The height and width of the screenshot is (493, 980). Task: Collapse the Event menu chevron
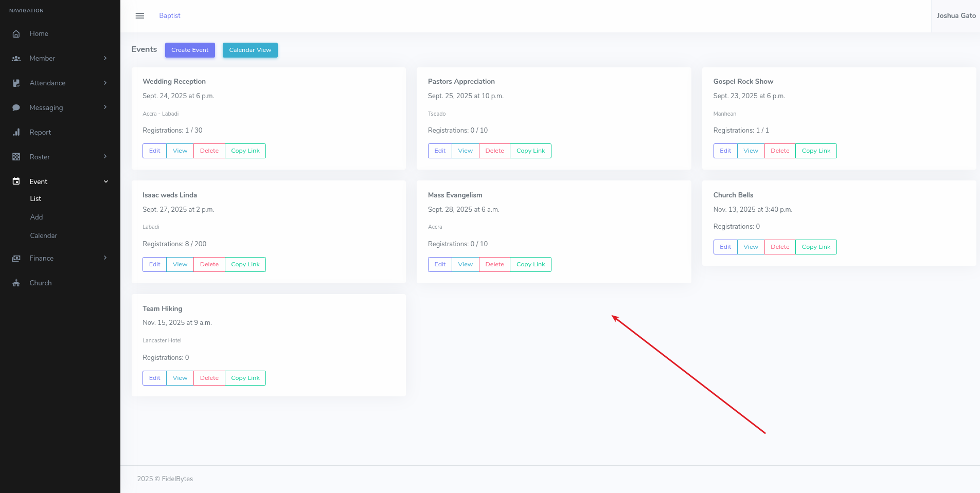point(106,182)
